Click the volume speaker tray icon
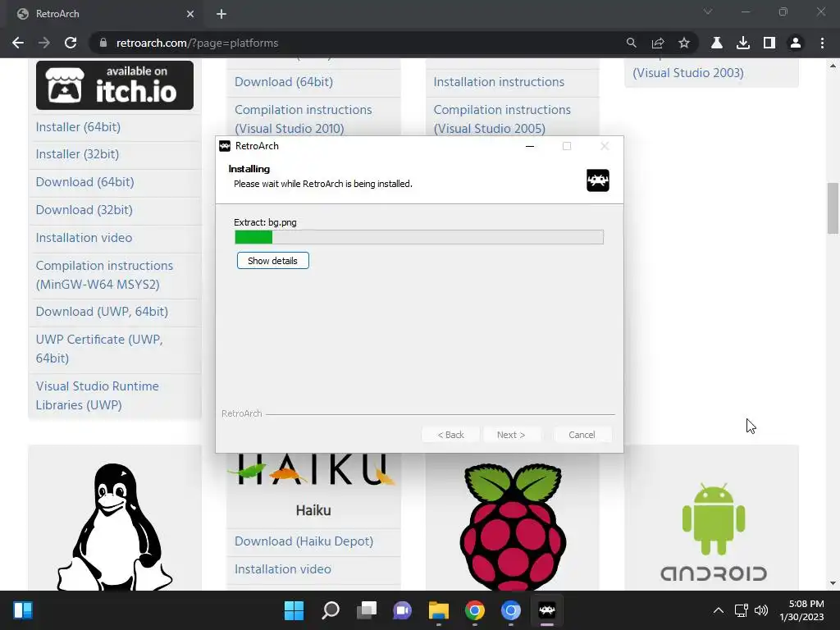This screenshot has width=840, height=630. [x=761, y=610]
